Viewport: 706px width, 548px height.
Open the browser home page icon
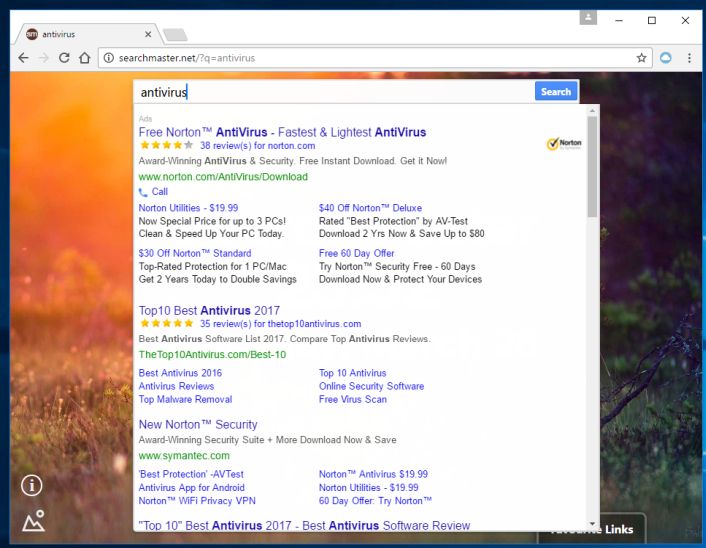pos(85,58)
